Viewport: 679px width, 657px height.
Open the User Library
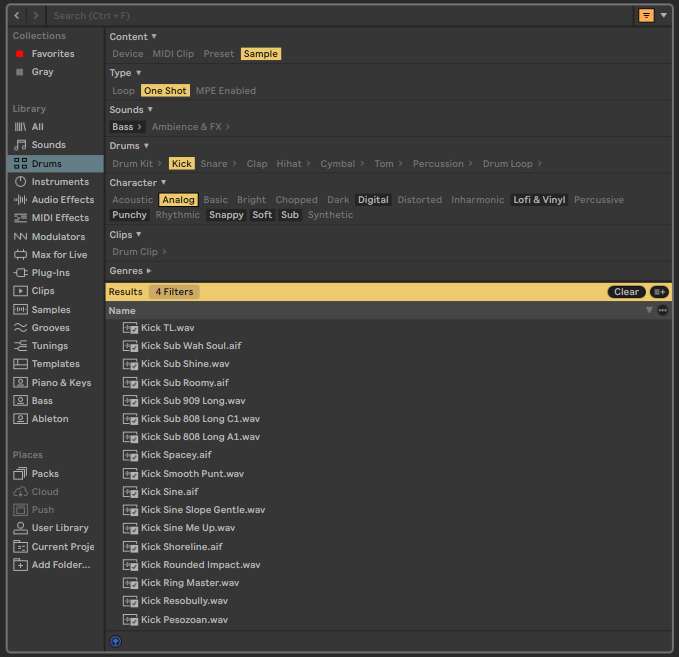click(x=51, y=528)
